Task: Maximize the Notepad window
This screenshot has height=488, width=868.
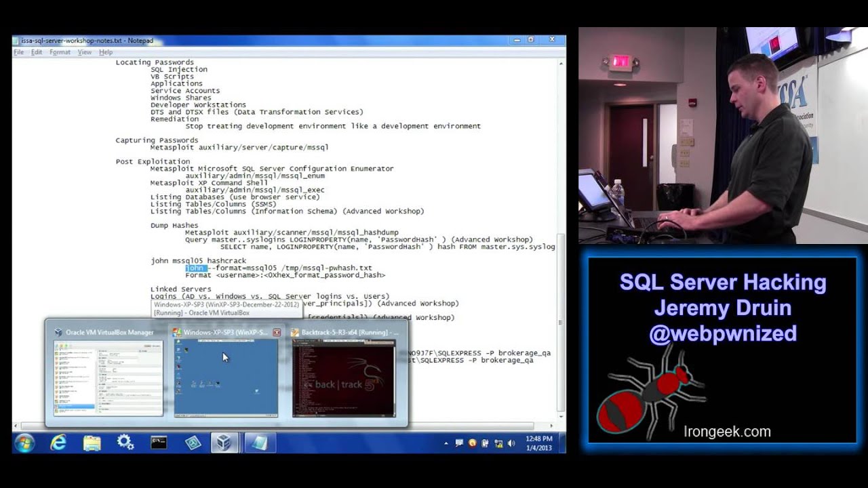Action: pos(531,40)
